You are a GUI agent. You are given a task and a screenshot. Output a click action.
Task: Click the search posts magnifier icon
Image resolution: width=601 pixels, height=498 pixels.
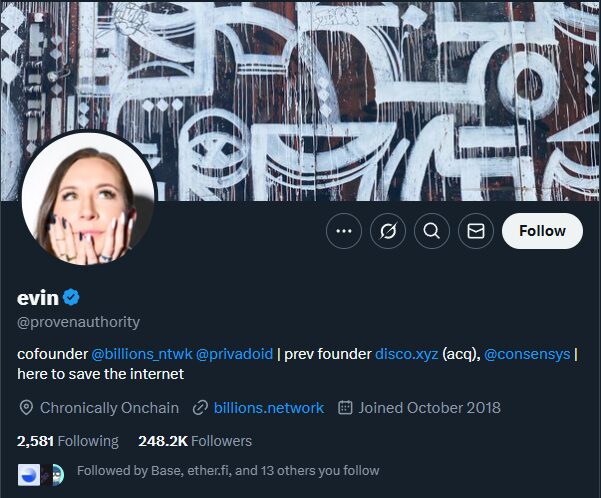pos(432,231)
